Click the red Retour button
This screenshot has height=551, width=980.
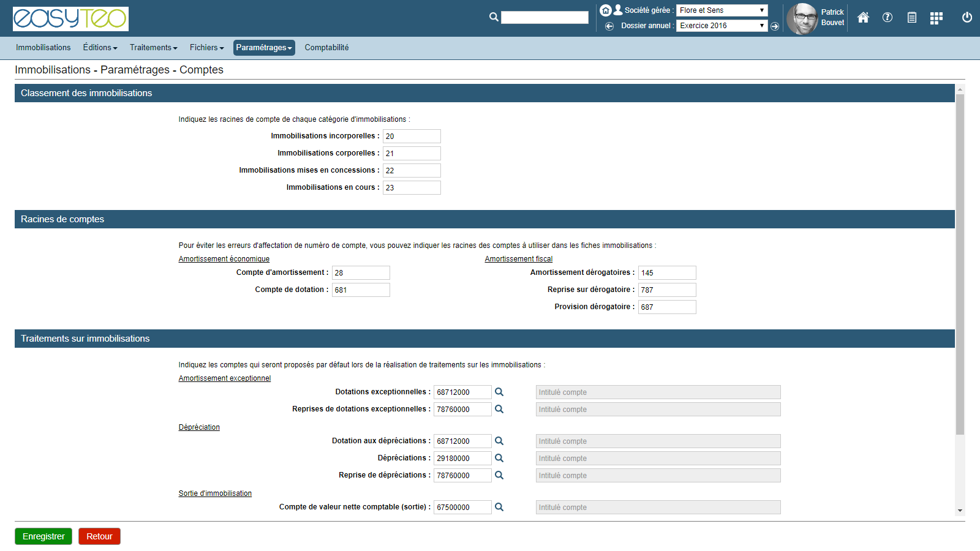tap(99, 536)
